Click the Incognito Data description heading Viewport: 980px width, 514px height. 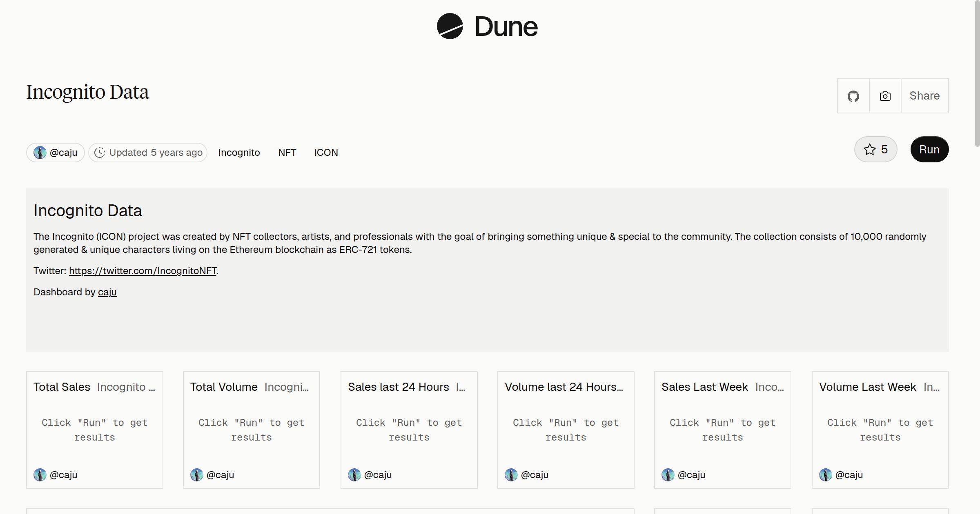pyautogui.click(x=88, y=210)
